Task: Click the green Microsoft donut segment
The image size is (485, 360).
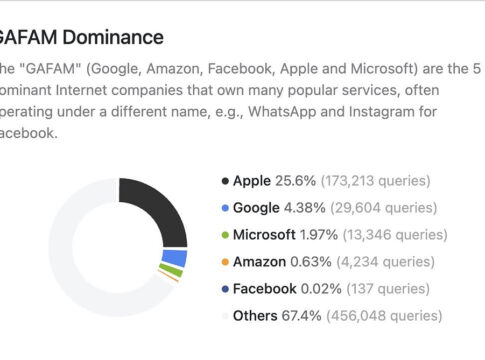Action: [171, 270]
